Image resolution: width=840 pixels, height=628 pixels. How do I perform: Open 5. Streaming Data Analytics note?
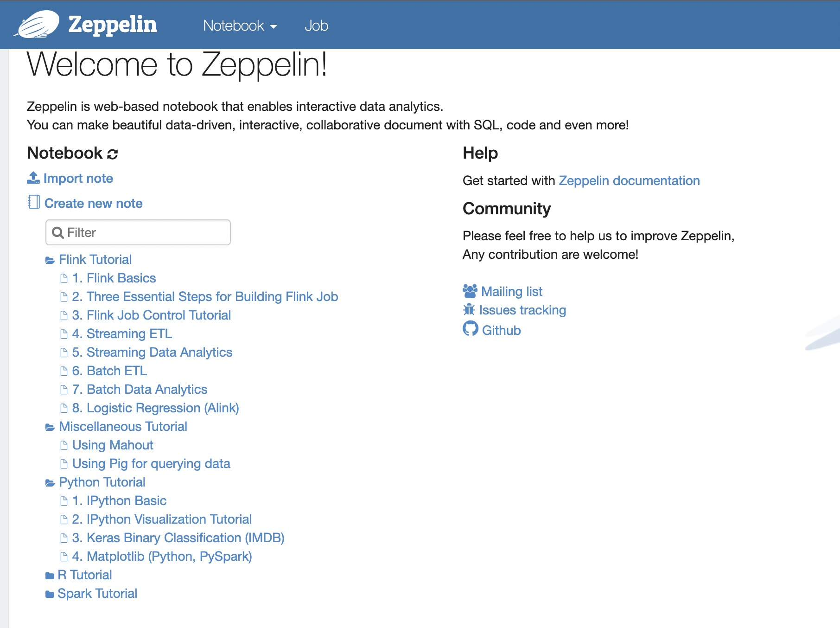152,352
